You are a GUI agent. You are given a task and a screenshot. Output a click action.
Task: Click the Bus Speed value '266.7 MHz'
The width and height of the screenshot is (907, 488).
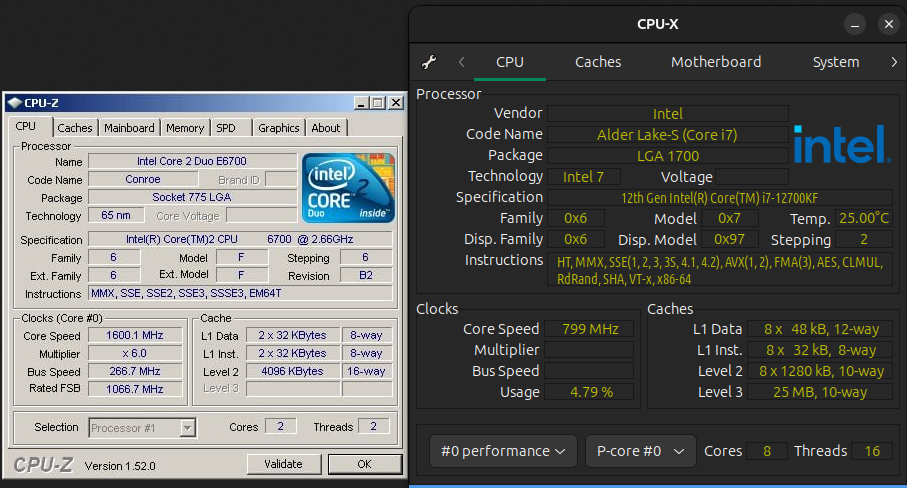[x=135, y=371]
